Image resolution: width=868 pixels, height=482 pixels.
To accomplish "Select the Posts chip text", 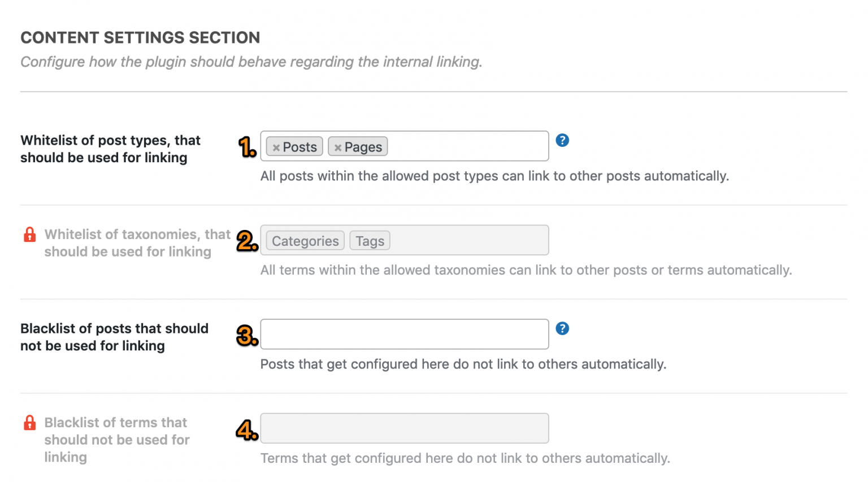I will click(x=300, y=147).
